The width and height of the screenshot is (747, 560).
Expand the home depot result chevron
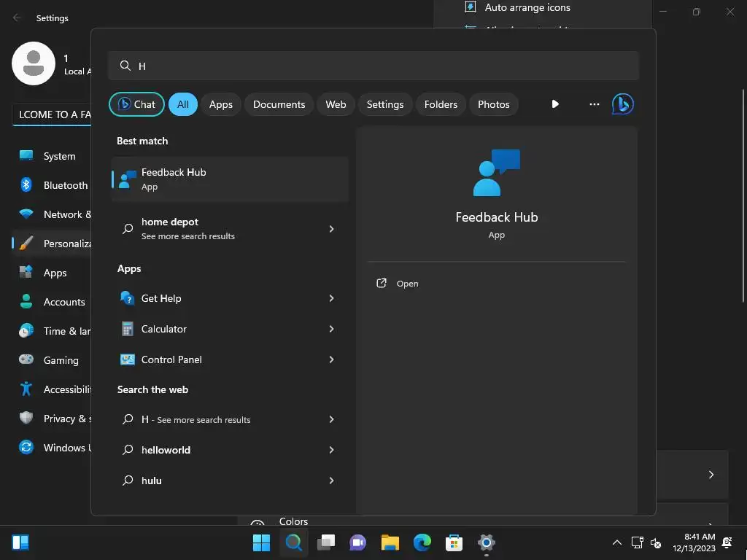pyautogui.click(x=331, y=229)
